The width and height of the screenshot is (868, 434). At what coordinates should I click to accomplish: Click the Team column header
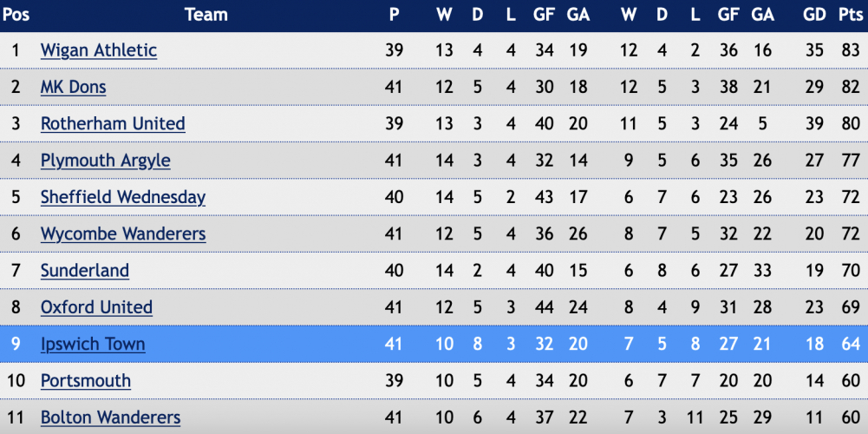tap(206, 15)
